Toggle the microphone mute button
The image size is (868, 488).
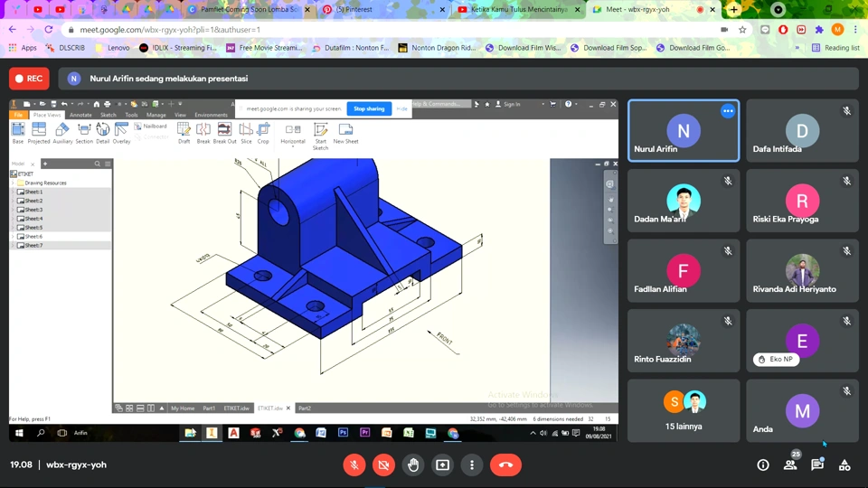click(x=354, y=465)
